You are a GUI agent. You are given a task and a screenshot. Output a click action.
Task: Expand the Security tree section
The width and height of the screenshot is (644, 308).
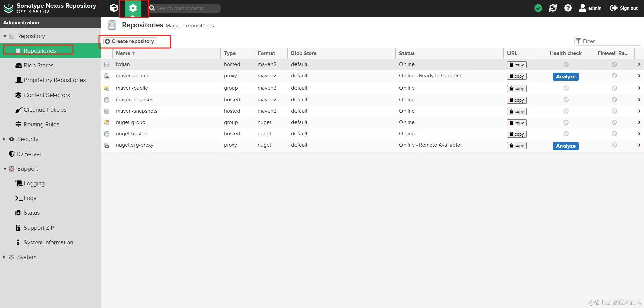point(4,139)
